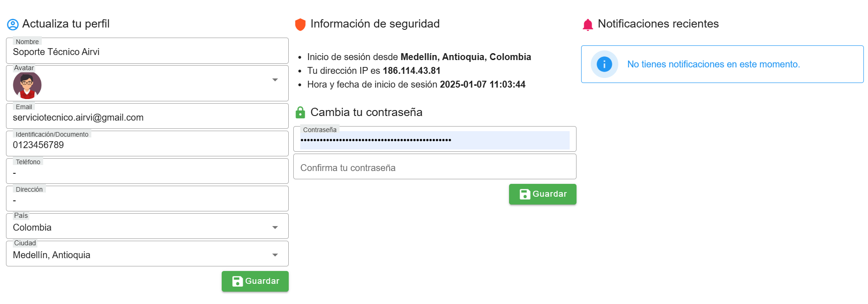Click the Email input field

coord(147,117)
